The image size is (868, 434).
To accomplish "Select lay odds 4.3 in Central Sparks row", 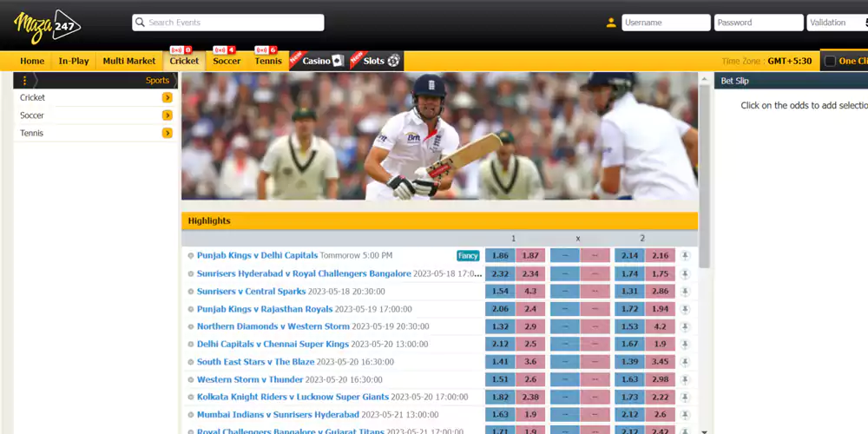I will click(x=530, y=291).
